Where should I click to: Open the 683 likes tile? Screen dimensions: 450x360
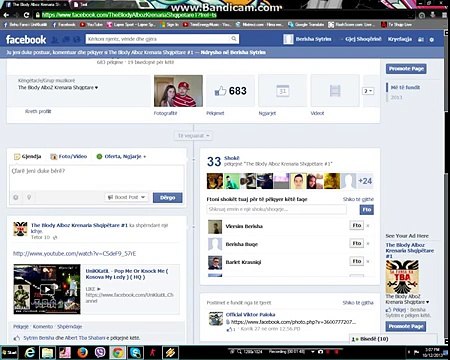tap(230, 91)
